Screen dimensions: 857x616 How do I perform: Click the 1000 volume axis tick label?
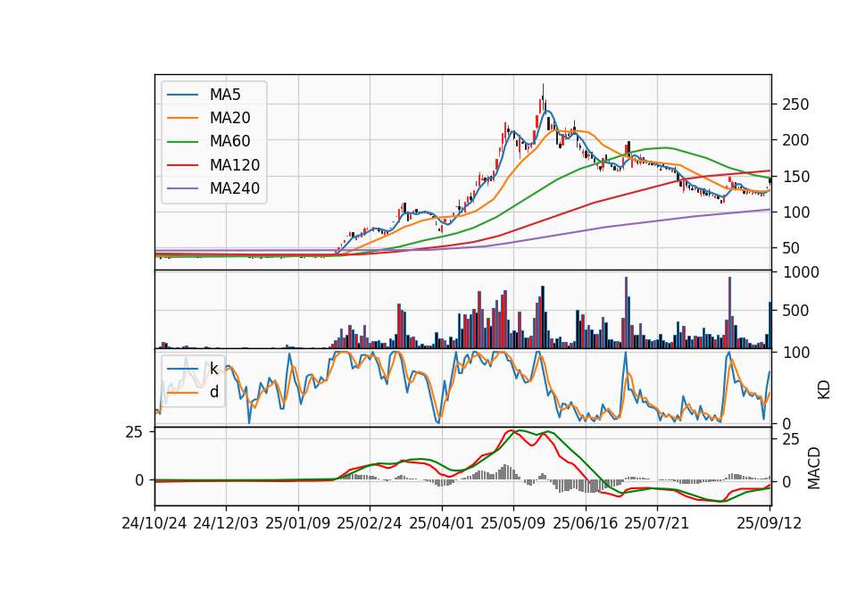[801, 272]
